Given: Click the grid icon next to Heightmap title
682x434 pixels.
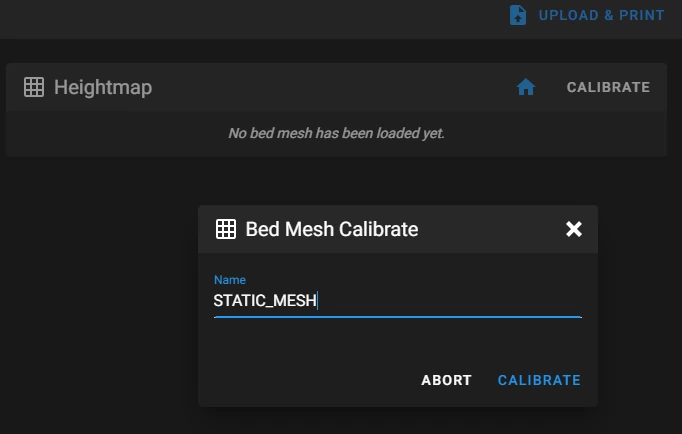Looking at the screenshot, I should click(x=34, y=87).
